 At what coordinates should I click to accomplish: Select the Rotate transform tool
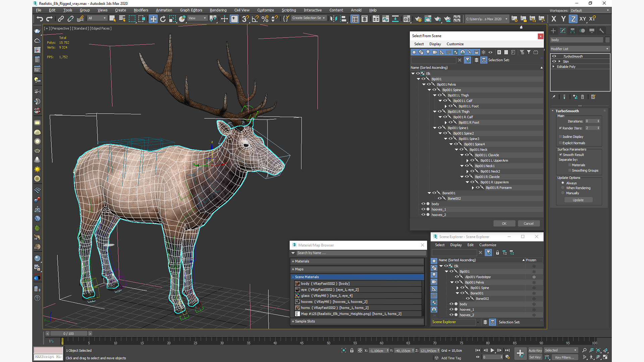coord(163,19)
